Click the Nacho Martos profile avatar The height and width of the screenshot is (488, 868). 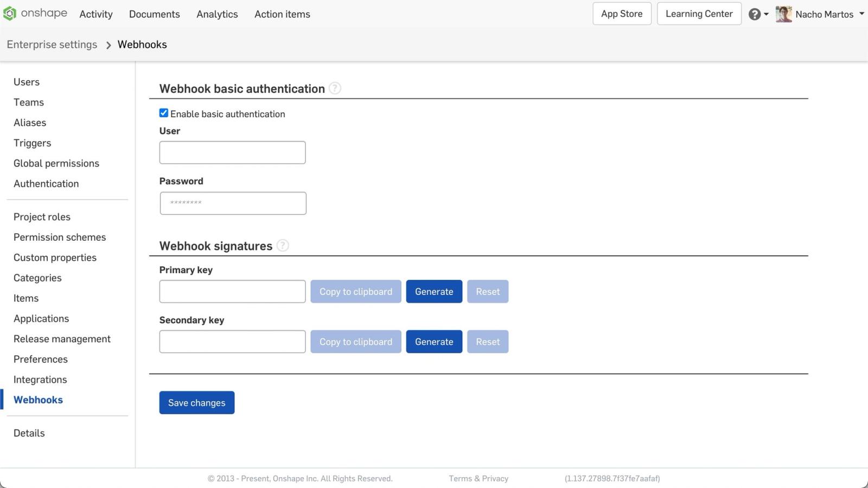tap(783, 14)
